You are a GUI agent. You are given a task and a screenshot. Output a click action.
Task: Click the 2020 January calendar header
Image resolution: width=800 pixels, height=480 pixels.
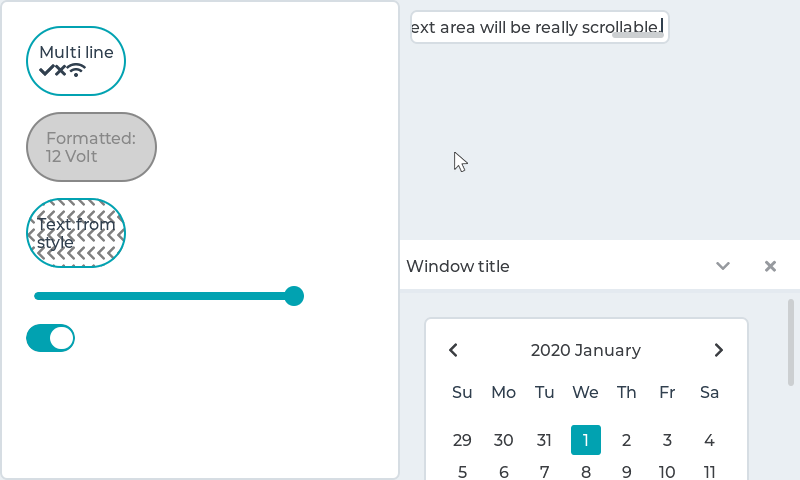[x=586, y=350]
